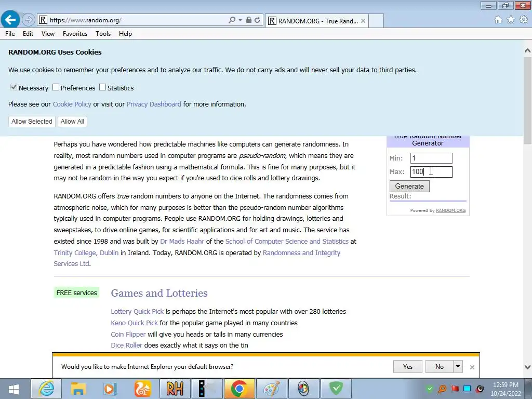This screenshot has width=532, height=399.
Task: Open the address bar dropdown arrow
Action: pyautogui.click(x=240, y=20)
